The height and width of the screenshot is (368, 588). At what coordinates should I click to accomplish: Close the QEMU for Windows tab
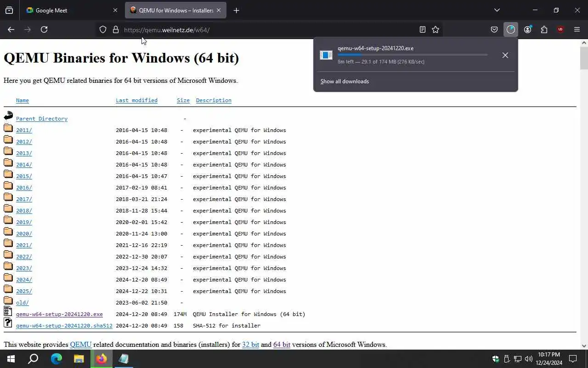click(219, 10)
